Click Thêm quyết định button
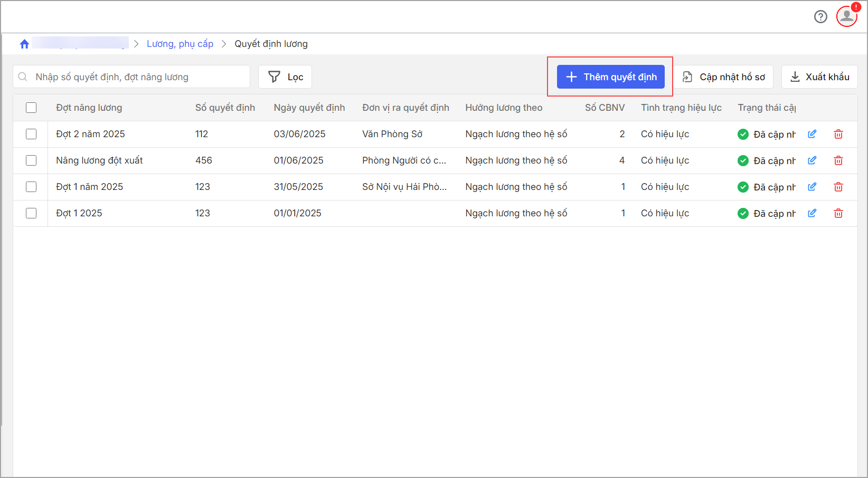This screenshot has width=868, height=478. pyautogui.click(x=610, y=77)
